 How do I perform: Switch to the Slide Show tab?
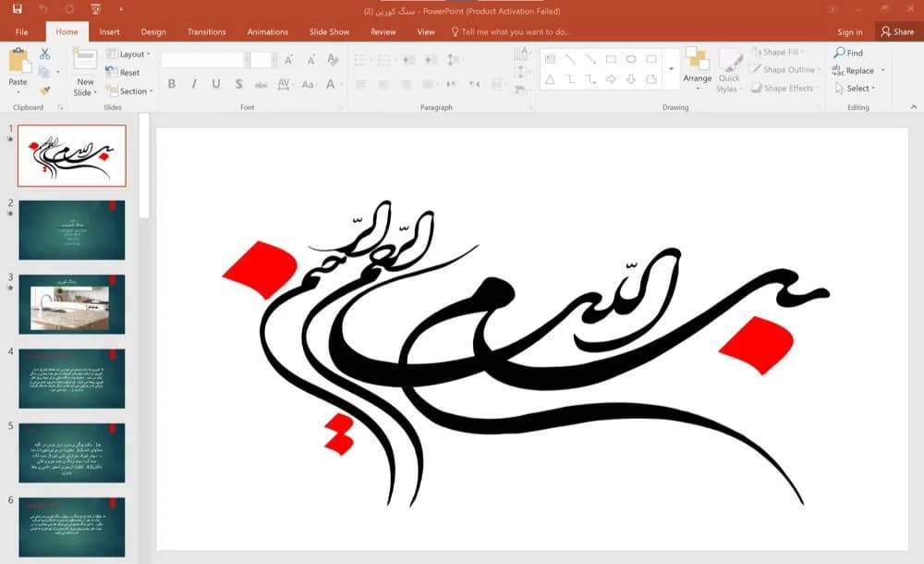(x=330, y=31)
